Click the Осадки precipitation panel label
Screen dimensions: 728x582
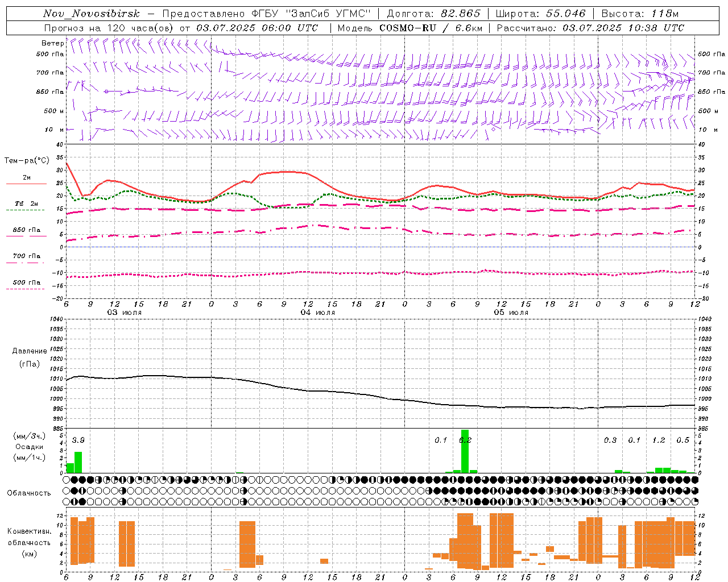tap(30, 447)
